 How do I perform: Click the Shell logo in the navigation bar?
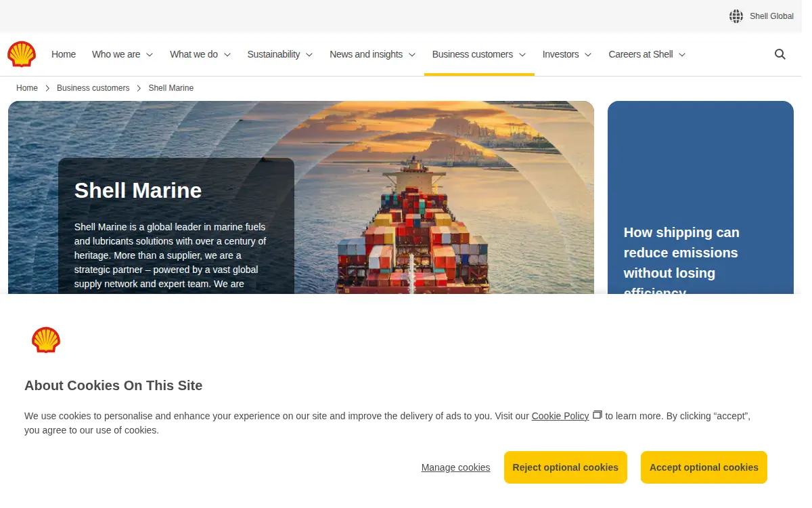pos(22,54)
